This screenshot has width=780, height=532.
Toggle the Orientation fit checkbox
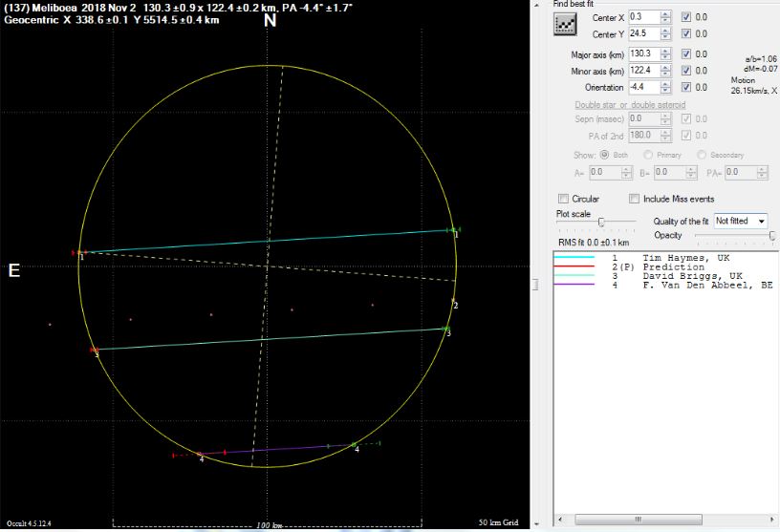(x=686, y=88)
